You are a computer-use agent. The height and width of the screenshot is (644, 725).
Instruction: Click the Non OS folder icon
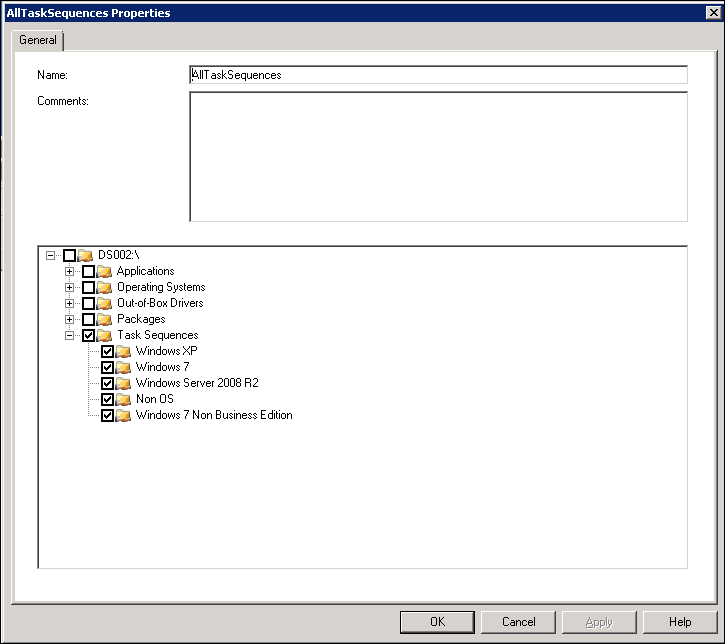click(x=123, y=400)
